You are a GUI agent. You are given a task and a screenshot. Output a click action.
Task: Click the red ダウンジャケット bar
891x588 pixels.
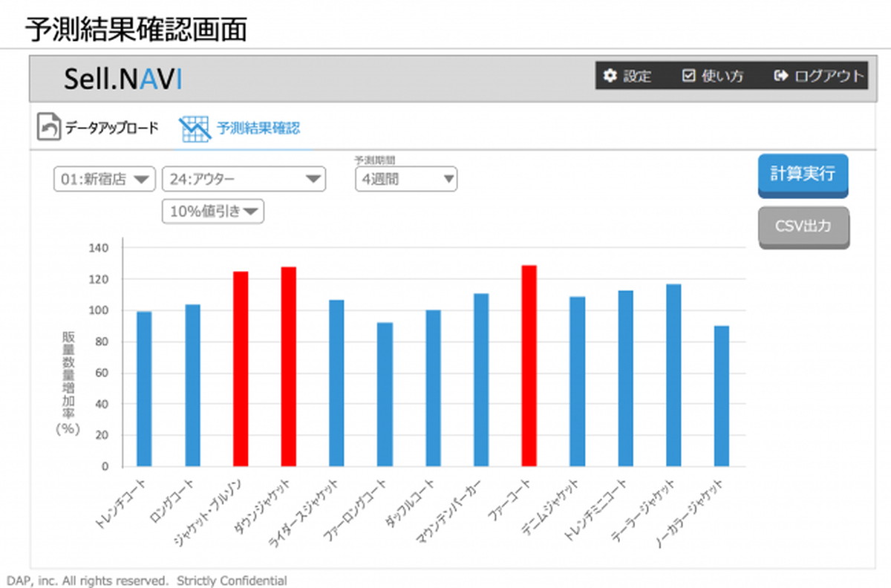click(x=289, y=366)
